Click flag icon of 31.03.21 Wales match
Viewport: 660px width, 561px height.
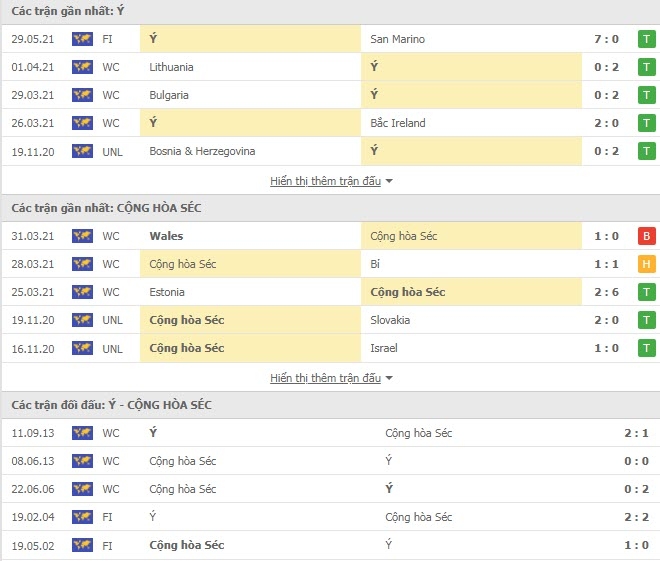coord(82,236)
